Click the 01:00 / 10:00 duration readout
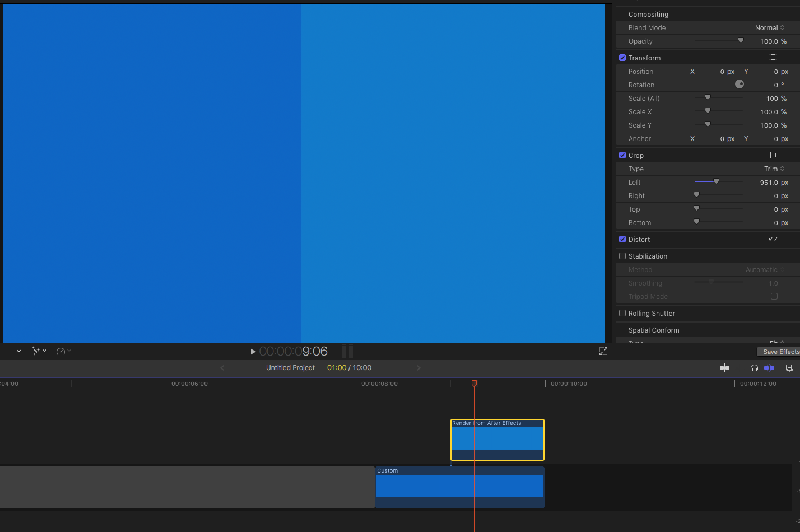 click(349, 368)
